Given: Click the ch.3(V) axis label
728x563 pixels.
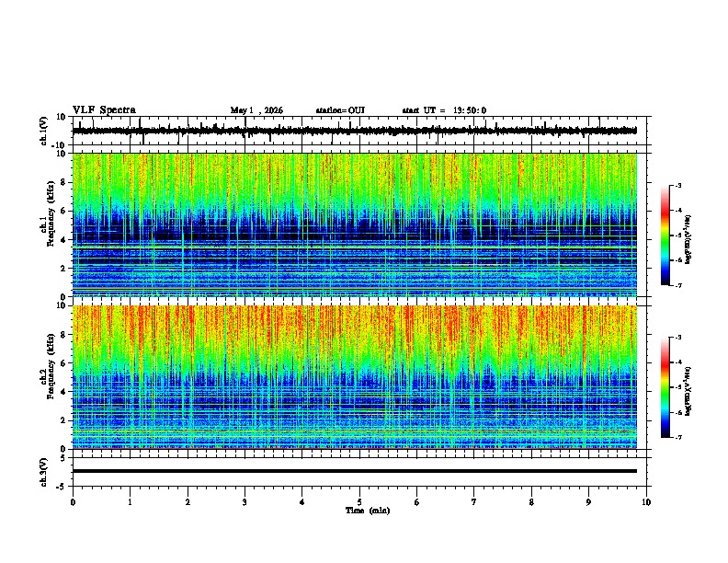Looking at the screenshot, I should click(44, 472).
